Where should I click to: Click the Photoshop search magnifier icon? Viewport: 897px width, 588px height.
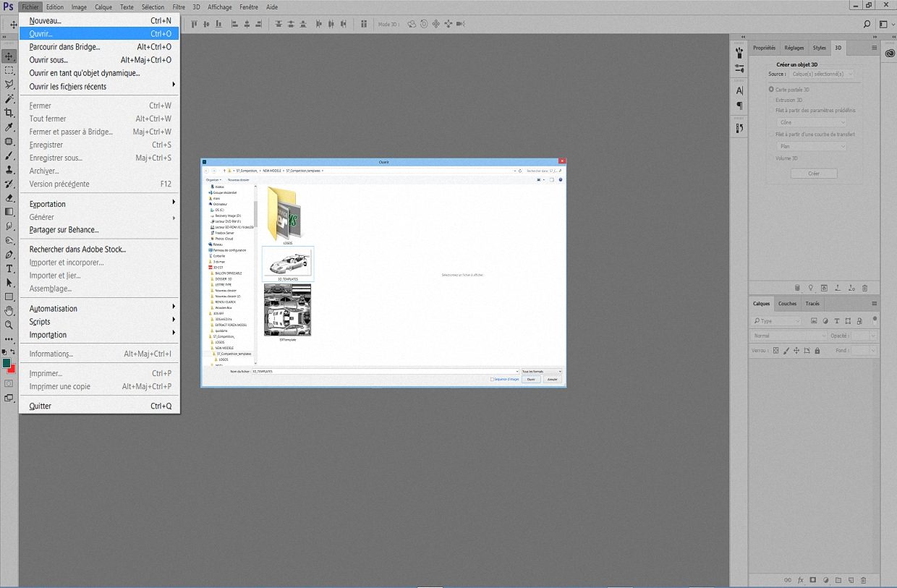click(x=867, y=24)
